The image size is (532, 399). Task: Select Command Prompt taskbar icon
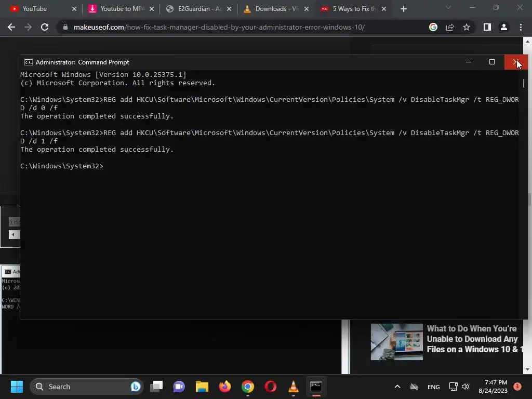(x=316, y=387)
